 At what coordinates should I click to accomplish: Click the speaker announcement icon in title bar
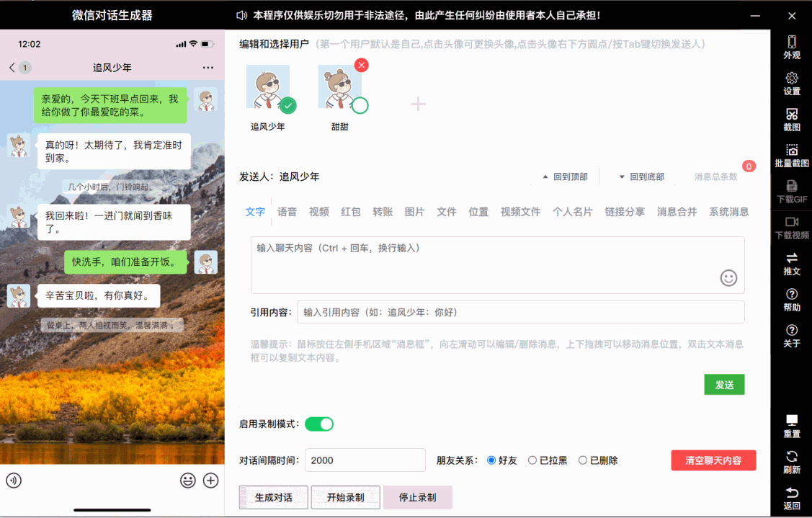[241, 16]
